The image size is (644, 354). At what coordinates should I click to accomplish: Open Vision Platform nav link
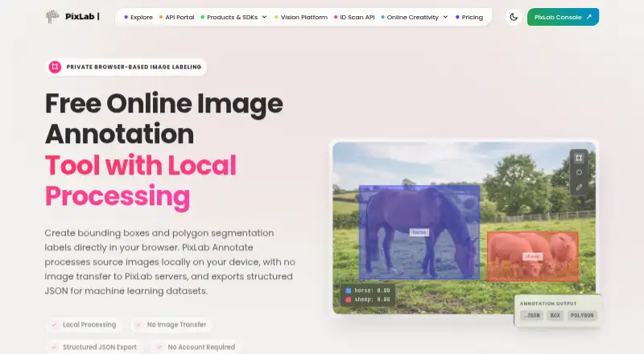(300, 17)
